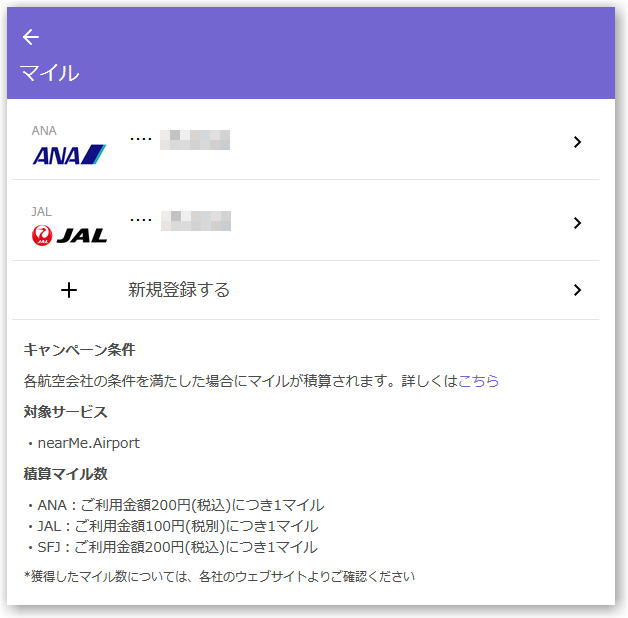Image resolution: width=628 pixels, height=618 pixels.
Task: Click the キャンペーン条件 heading
Action: coord(79,350)
